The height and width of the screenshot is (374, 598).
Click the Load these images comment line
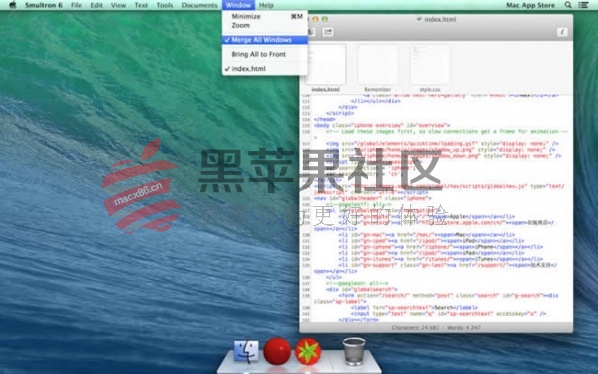[x=447, y=132]
